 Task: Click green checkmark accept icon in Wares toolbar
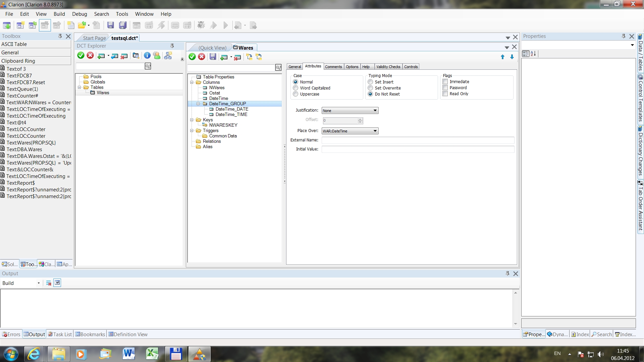[192, 57]
